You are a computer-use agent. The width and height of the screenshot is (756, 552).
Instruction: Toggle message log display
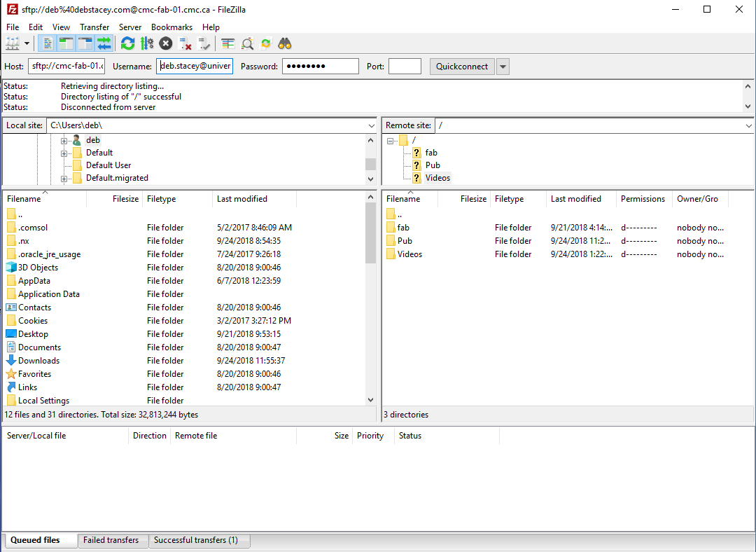tap(48, 44)
